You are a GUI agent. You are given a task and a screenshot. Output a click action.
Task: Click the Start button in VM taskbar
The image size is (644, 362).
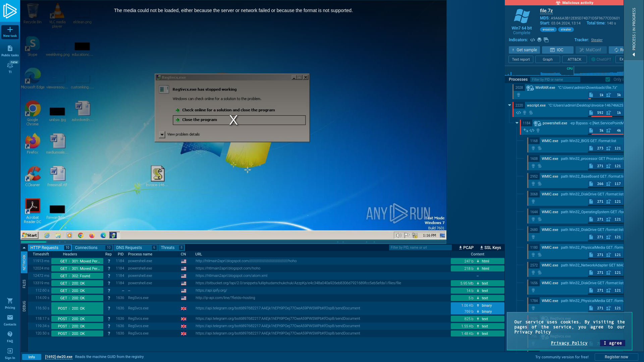(30, 235)
